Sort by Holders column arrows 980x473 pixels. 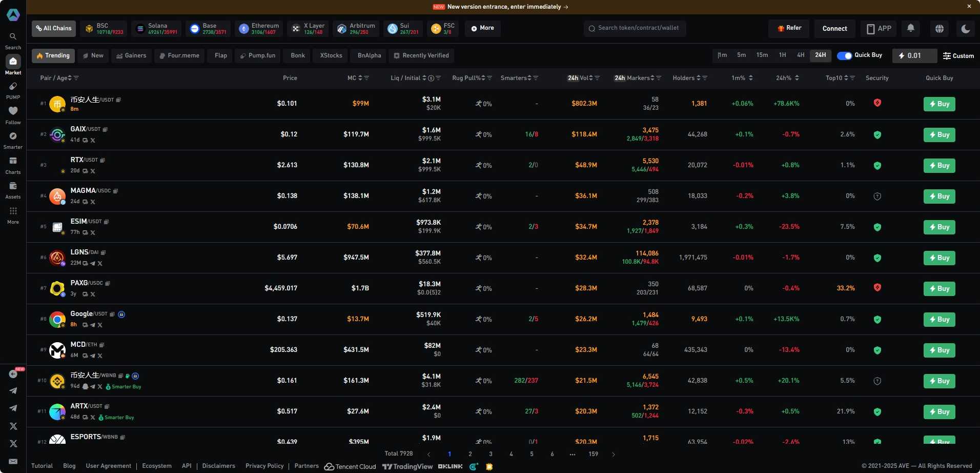(698, 78)
